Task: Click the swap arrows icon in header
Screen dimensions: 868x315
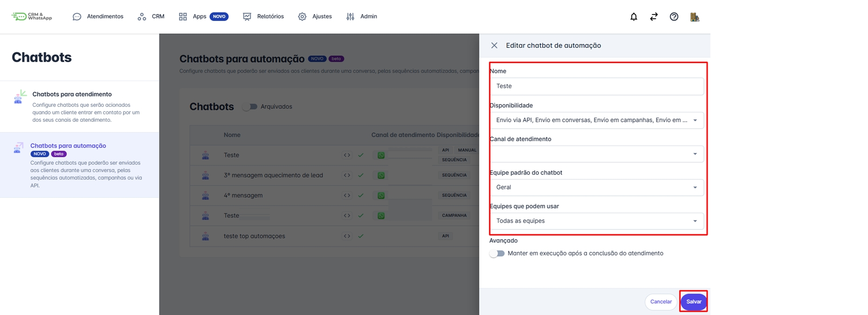Action: [654, 17]
